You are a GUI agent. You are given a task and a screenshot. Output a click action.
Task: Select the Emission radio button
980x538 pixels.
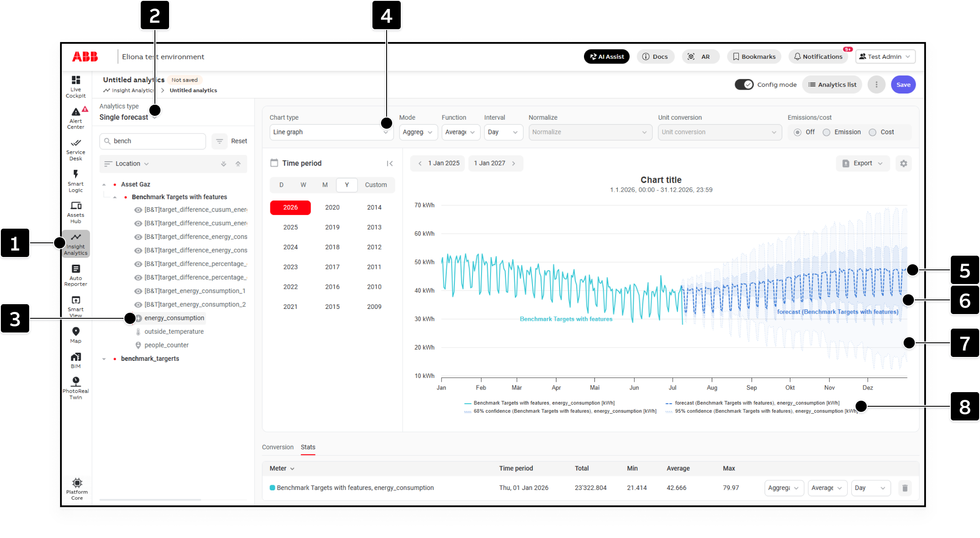click(826, 132)
